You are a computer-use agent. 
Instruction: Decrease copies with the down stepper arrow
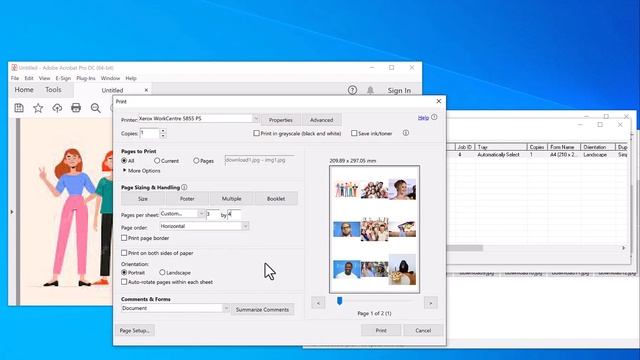[x=163, y=136]
